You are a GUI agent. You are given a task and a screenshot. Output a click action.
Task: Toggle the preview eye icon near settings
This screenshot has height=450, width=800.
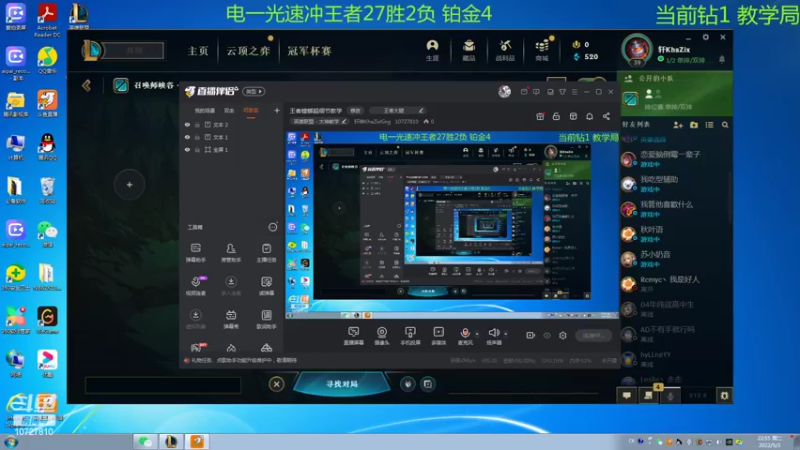tap(547, 335)
